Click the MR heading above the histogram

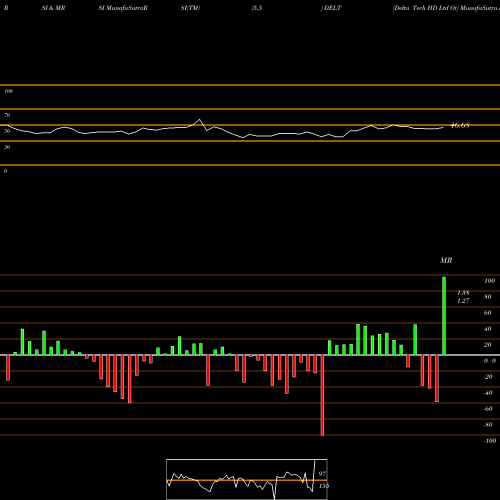pyautogui.click(x=446, y=260)
